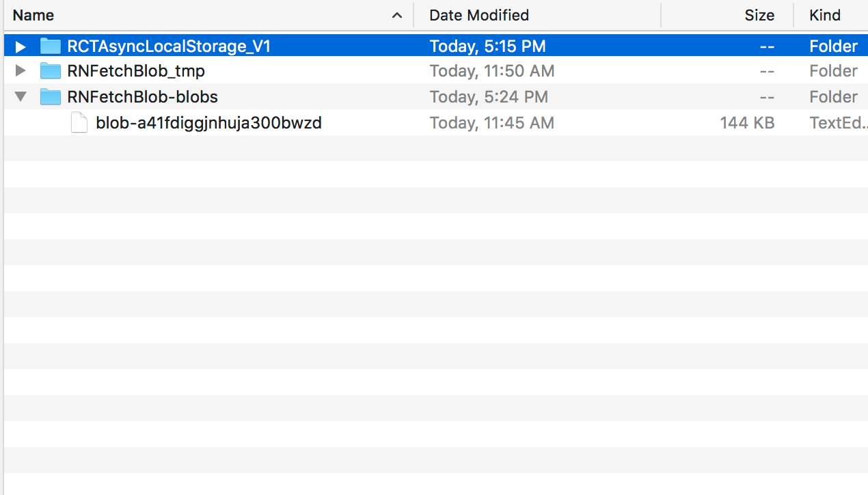Click the blob-a41fdiggjnhuja300bwzd document icon
The height and width of the screenshot is (495, 868).
pos(80,123)
